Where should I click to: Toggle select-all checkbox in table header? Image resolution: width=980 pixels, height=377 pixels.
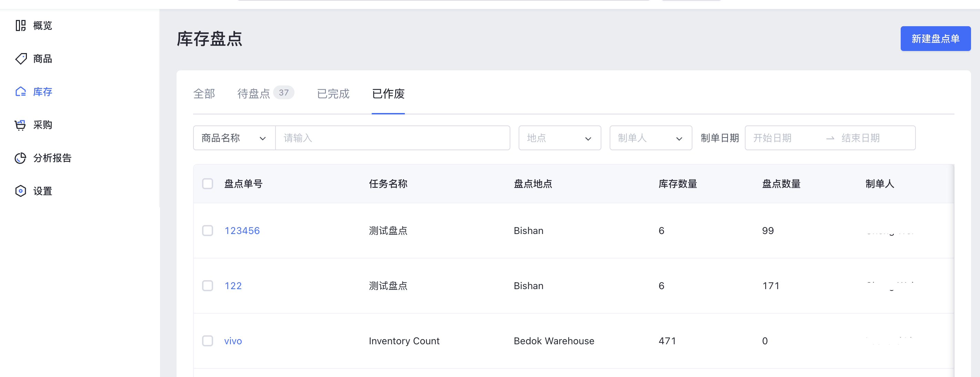(x=207, y=184)
